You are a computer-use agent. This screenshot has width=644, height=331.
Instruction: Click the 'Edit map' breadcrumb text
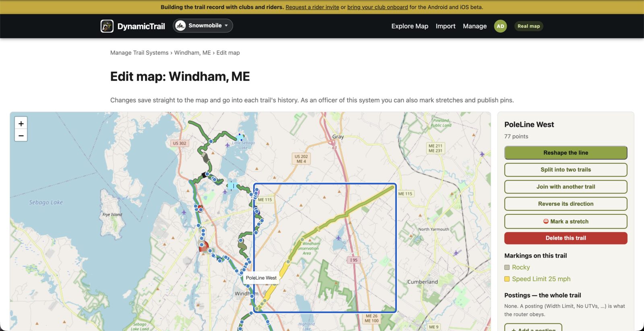228,53
